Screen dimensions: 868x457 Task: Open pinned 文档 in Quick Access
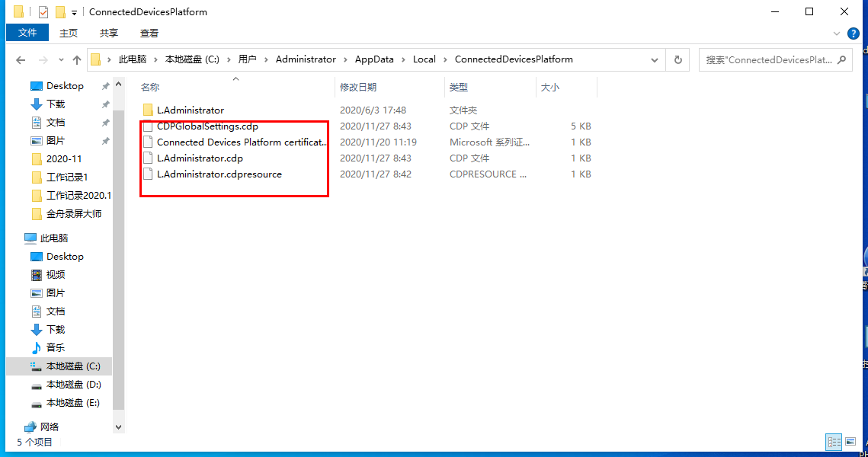tap(56, 123)
